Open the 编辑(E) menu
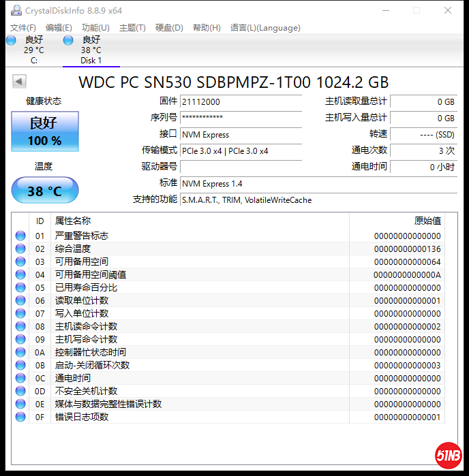The height and width of the screenshot is (476, 469). pyautogui.click(x=59, y=28)
